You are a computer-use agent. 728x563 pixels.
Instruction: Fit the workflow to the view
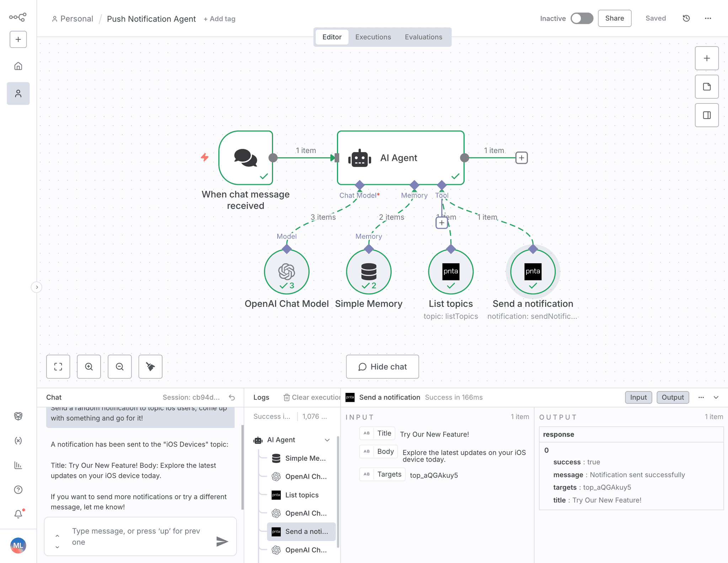[58, 367]
